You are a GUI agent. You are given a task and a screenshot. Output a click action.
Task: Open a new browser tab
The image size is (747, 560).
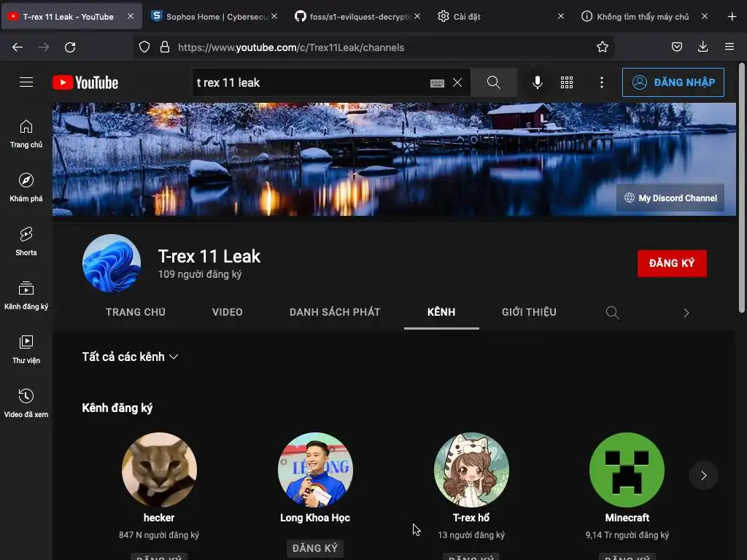[732, 17]
